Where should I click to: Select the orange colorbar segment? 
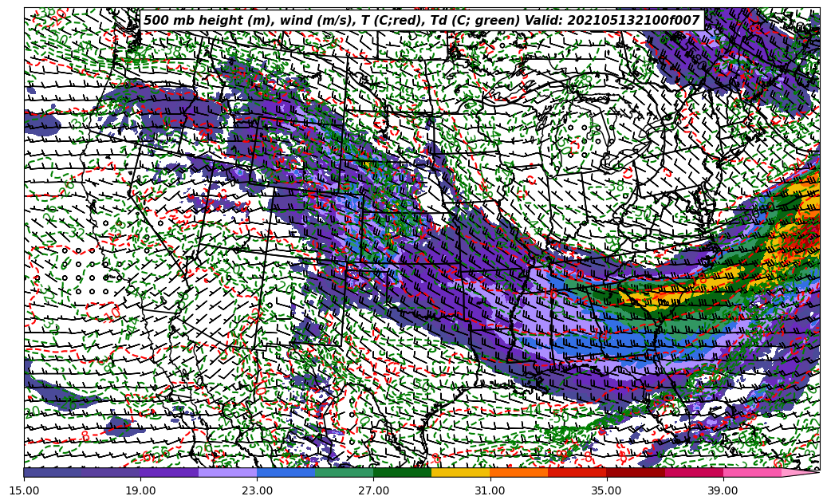[x=518, y=473]
